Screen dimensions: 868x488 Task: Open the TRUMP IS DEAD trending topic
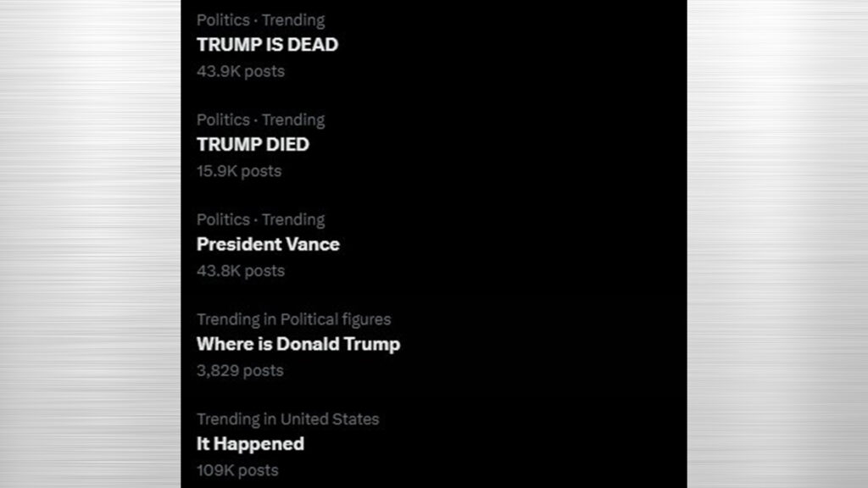click(267, 45)
